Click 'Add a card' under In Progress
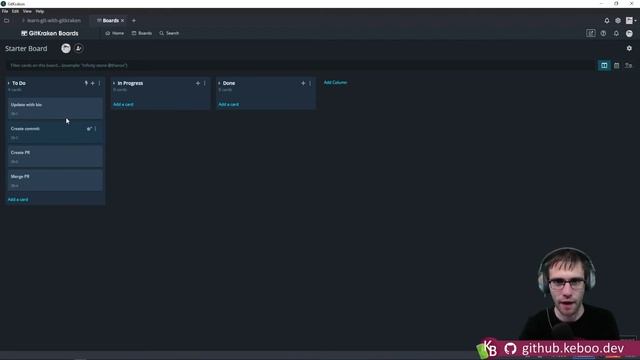The width and height of the screenshot is (640, 360). click(123, 104)
